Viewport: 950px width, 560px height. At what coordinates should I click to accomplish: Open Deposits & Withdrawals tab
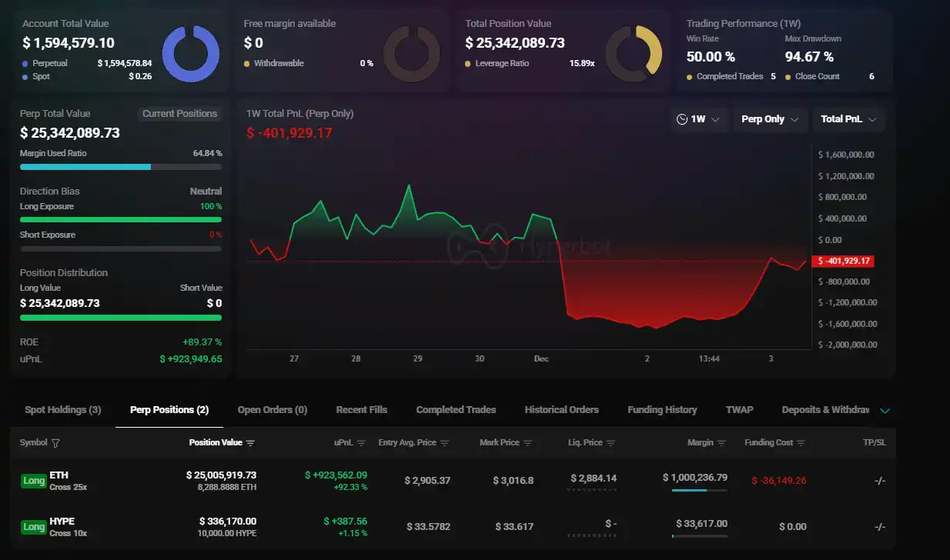coord(825,410)
